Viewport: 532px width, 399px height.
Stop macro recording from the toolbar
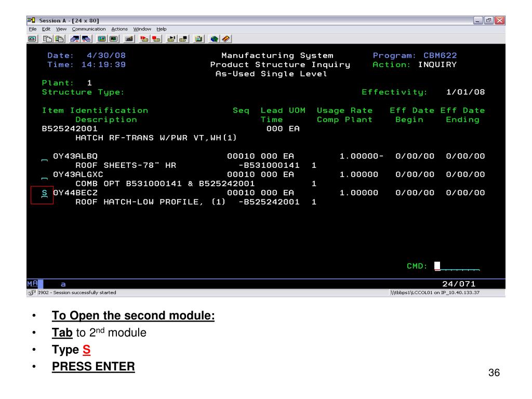click(x=156, y=39)
